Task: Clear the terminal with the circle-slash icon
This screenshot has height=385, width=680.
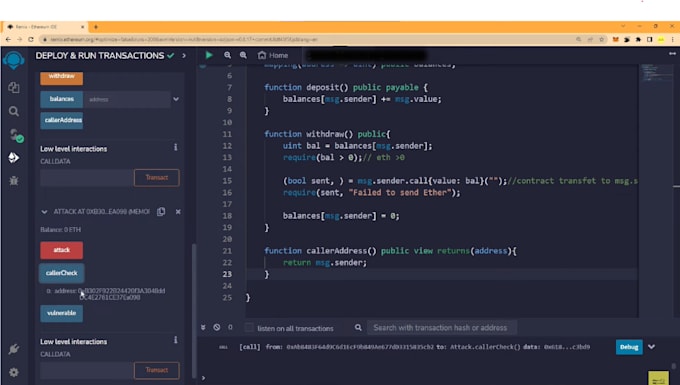Action: tap(217, 327)
